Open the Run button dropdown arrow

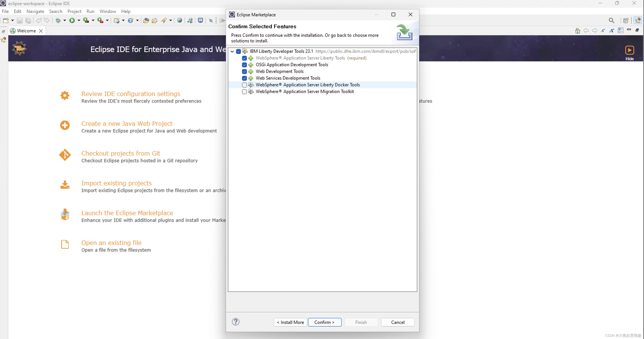(79, 21)
